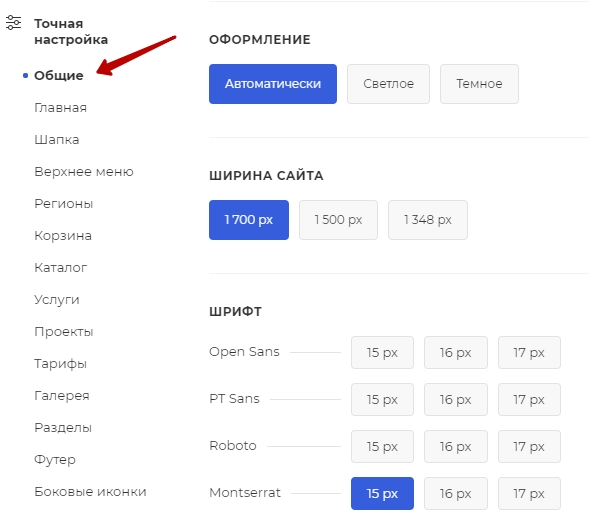The width and height of the screenshot is (589, 511).
Task: Open the Главная settings section
Action: 60,108
